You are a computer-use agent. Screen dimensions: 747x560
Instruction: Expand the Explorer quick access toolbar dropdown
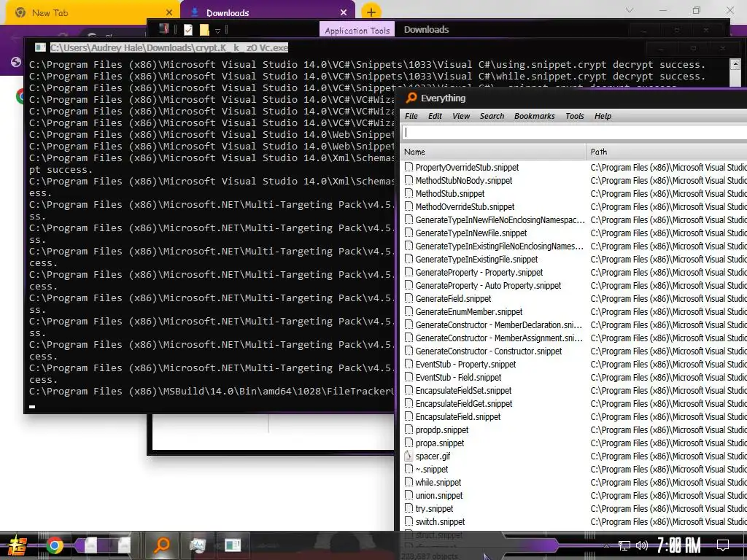tap(217, 31)
